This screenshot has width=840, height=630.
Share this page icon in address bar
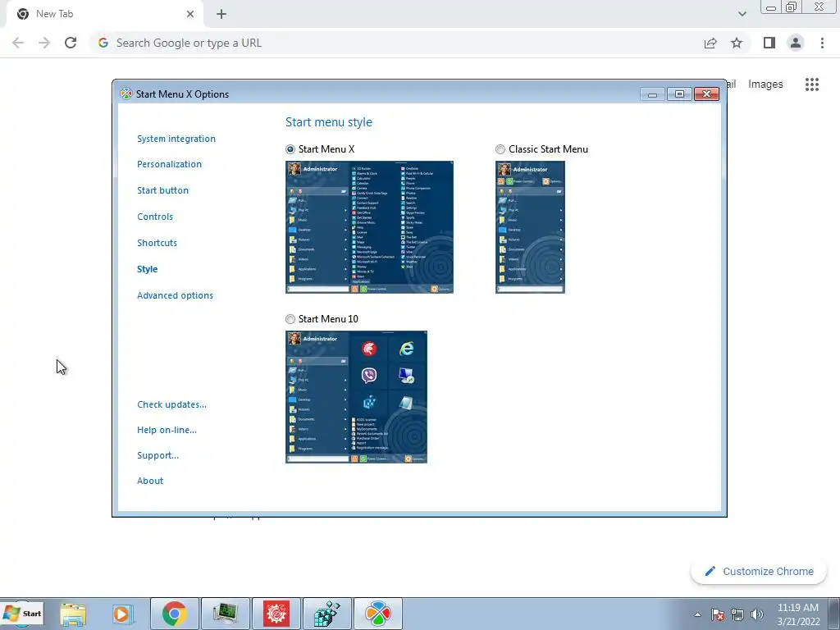710,43
